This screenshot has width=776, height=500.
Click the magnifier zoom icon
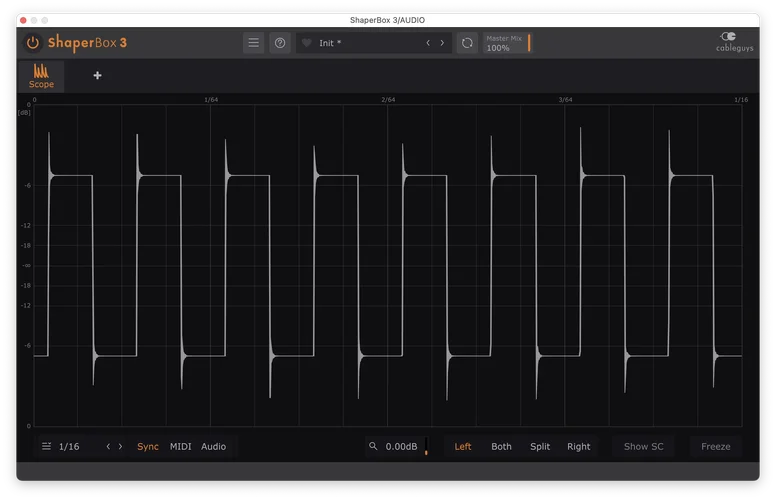click(374, 447)
